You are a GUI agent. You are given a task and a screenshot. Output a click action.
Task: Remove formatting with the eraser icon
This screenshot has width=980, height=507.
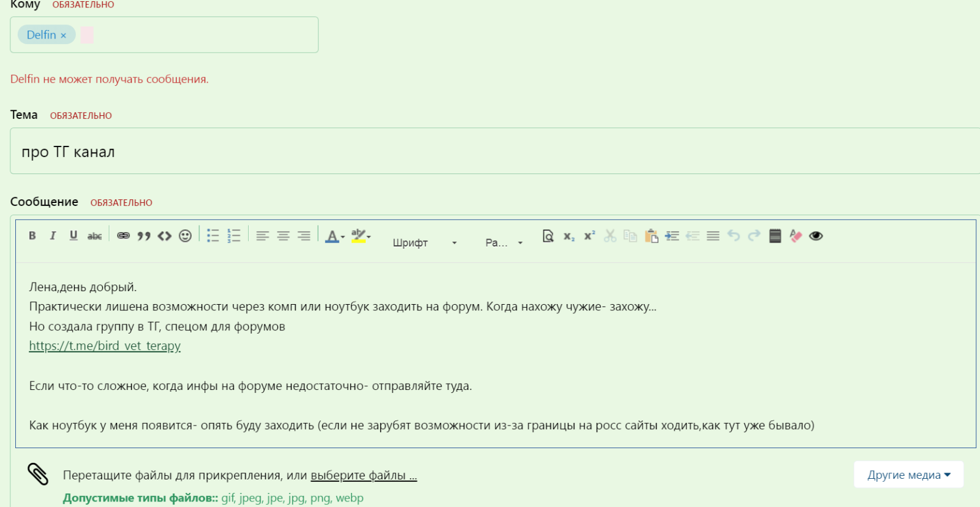point(796,235)
